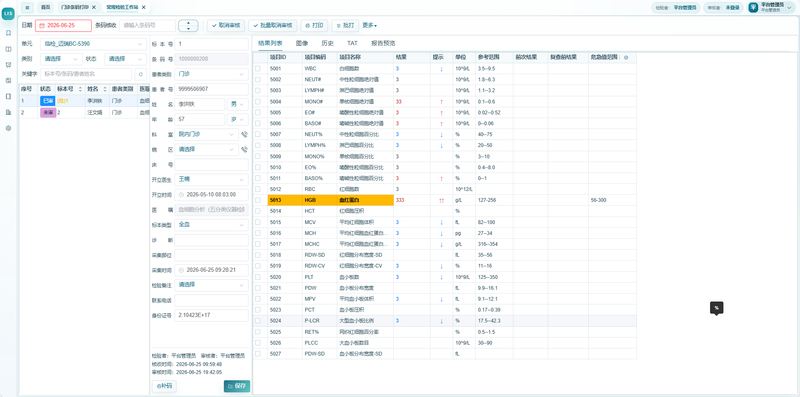This screenshot has height=397, width=800.
Task: Open the 标本类型 全血 dropdown
Action: (211, 224)
